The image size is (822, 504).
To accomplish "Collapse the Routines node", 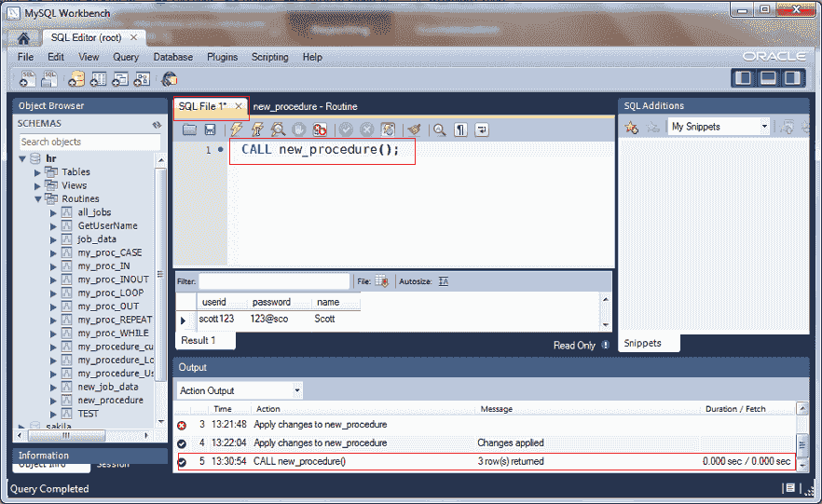I will [37, 199].
